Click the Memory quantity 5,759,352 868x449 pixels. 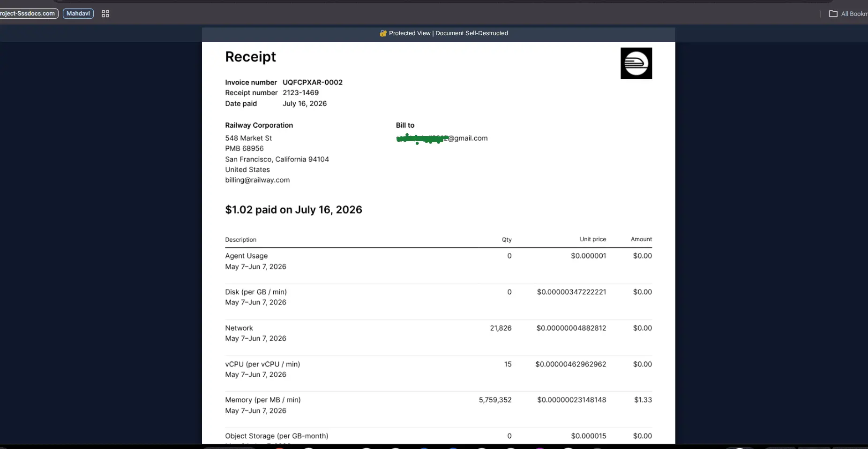point(495,400)
